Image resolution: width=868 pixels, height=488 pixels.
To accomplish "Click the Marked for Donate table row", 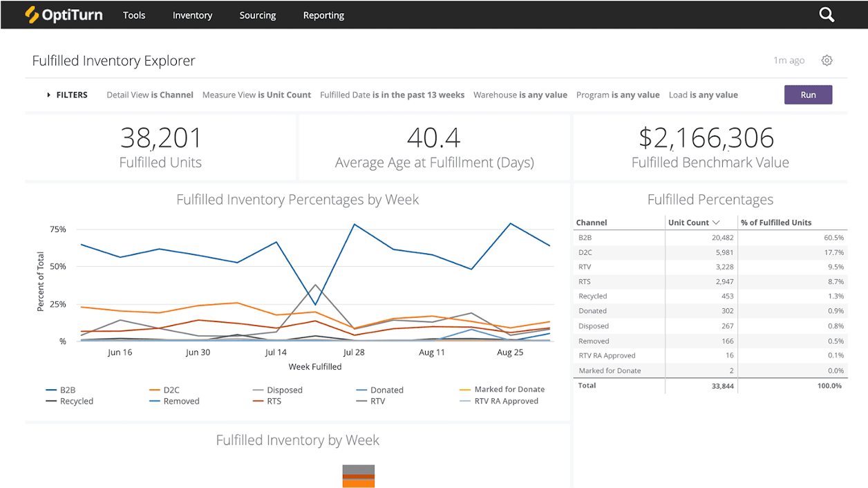I will (710, 370).
